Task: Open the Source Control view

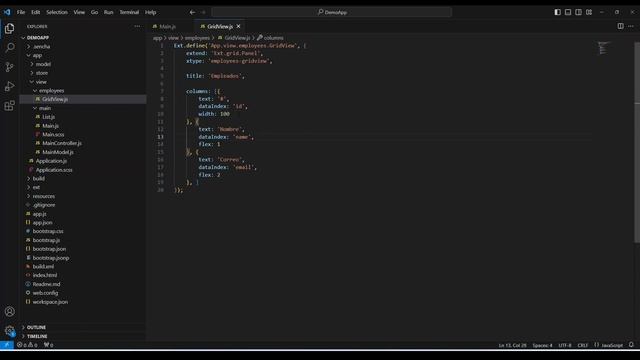Action: (x=9, y=67)
